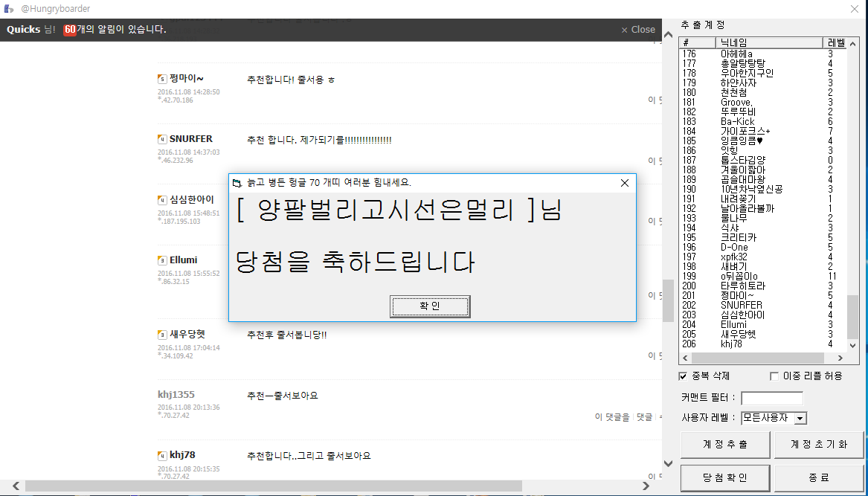Click the level badge next to 새우당헷
868x496 pixels.
[x=162, y=335]
